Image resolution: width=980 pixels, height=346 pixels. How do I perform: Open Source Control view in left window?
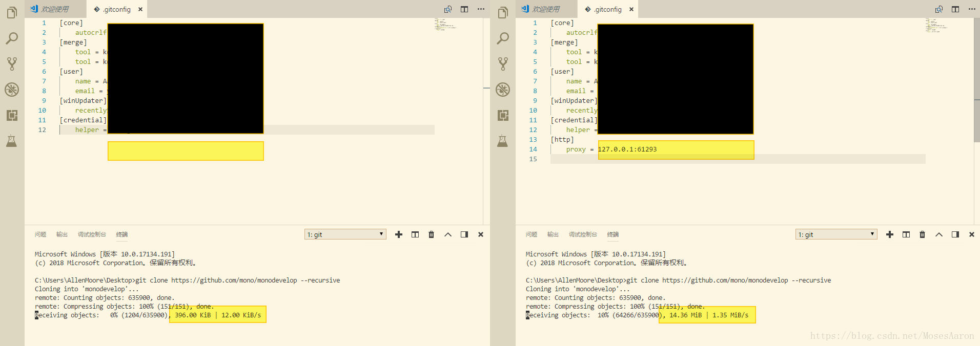pyautogui.click(x=12, y=64)
